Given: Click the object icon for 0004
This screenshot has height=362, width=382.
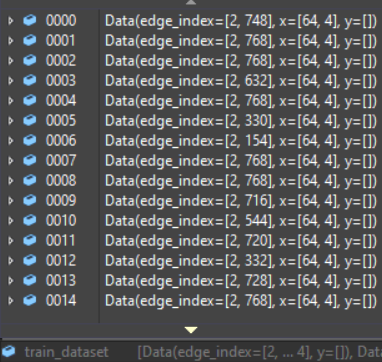Looking at the screenshot, I should click(30, 101).
